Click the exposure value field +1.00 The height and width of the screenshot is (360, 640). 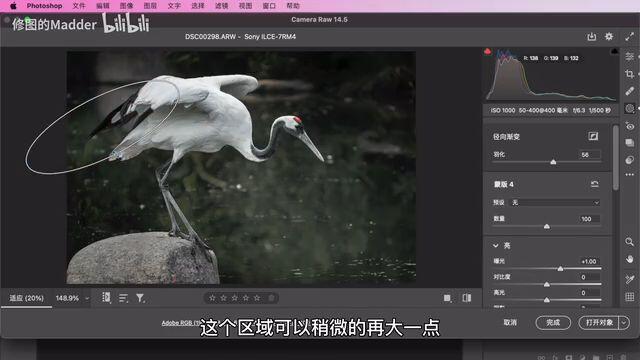[589, 261]
